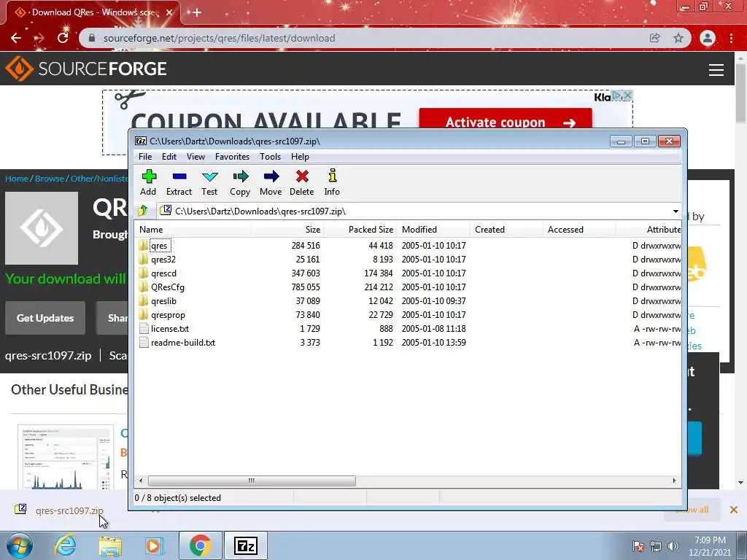747x560 pixels.
Task: Select the qres32 folder icon
Action: point(144,259)
